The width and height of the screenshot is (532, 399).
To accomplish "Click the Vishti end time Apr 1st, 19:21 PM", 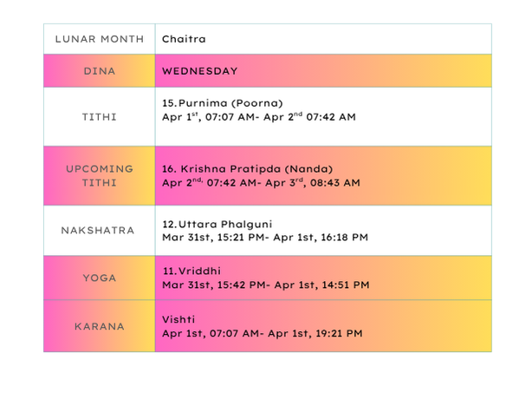I will [315, 333].
